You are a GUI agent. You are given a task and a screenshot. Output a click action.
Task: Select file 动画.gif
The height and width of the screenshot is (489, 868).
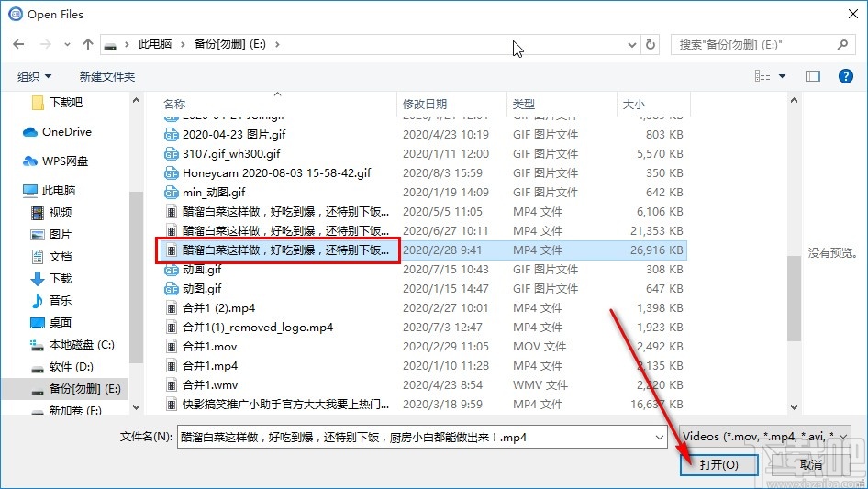(202, 270)
